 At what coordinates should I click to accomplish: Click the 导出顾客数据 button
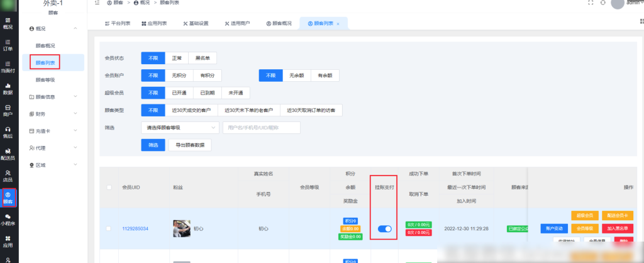189,145
